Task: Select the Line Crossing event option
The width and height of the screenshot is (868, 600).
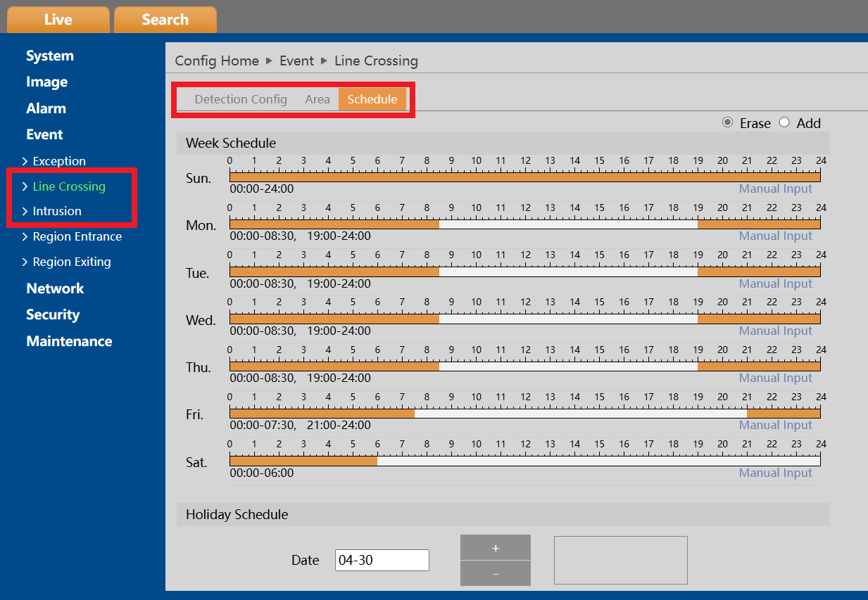Action: [69, 186]
